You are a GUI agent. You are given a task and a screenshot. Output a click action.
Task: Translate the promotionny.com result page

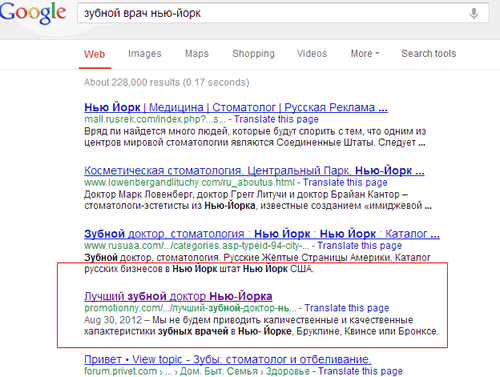coord(347,308)
